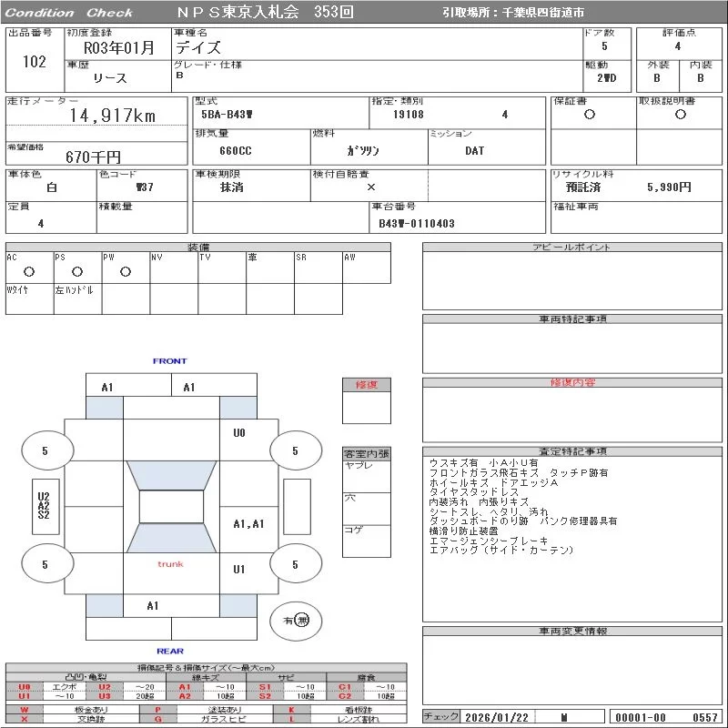Click the red U0 damage legend swatch

click(25, 687)
